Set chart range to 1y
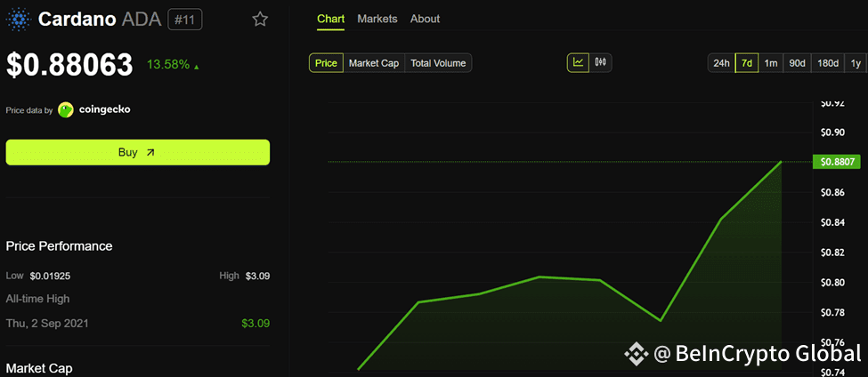The width and height of the screenshot is (868, 377). click(x=856, y=63)
